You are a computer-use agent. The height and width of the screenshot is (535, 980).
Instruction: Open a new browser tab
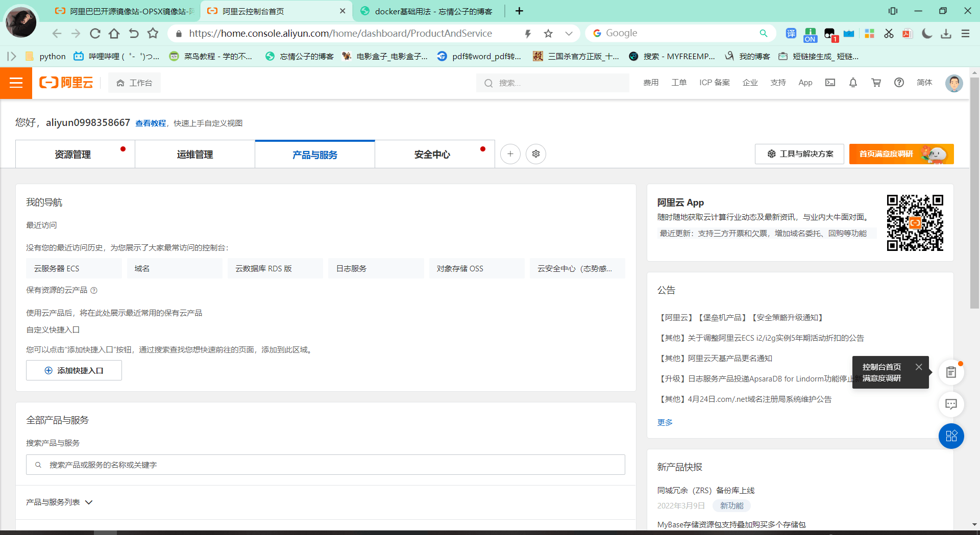(x=519, y=11)
